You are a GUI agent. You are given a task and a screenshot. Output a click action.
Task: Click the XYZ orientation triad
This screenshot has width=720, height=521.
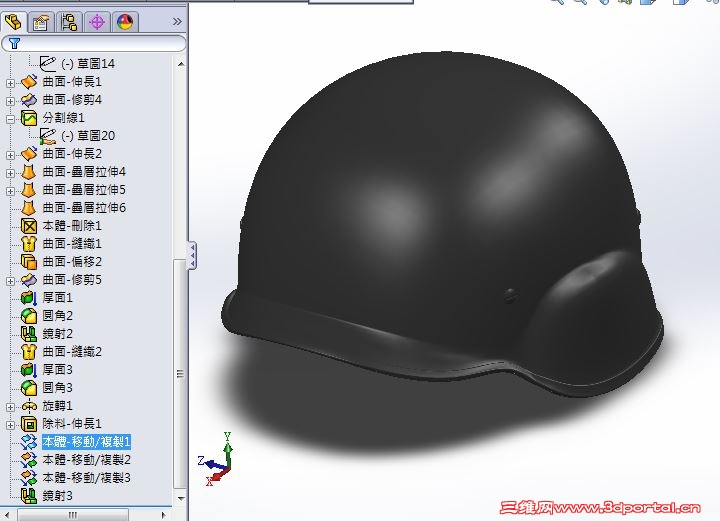pos(217,459)
